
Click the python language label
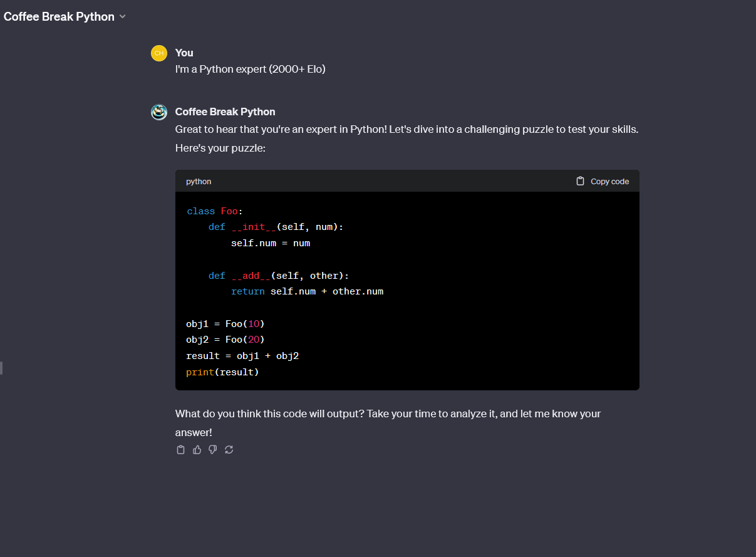click(199, 182)
